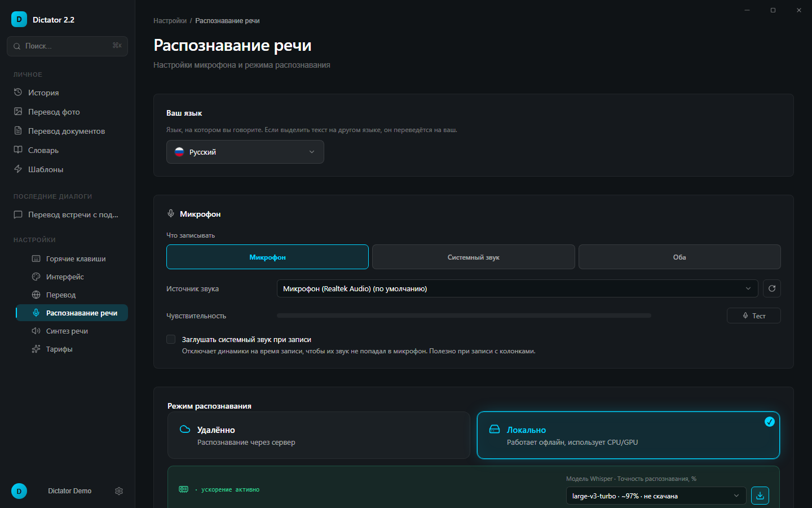Choose Удалённо recognition mode

[x=319, y=435]
